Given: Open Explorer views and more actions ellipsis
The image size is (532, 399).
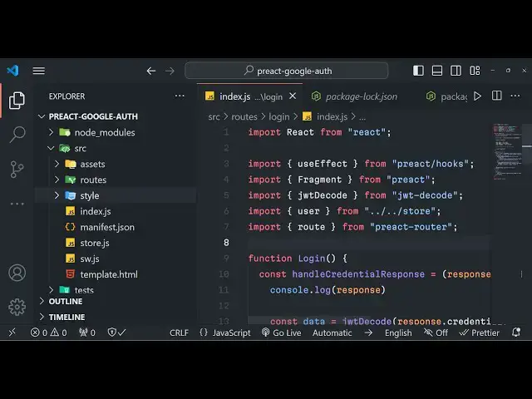Looking at the screenshot, I should pyautogui.click(x=180, y=96).
